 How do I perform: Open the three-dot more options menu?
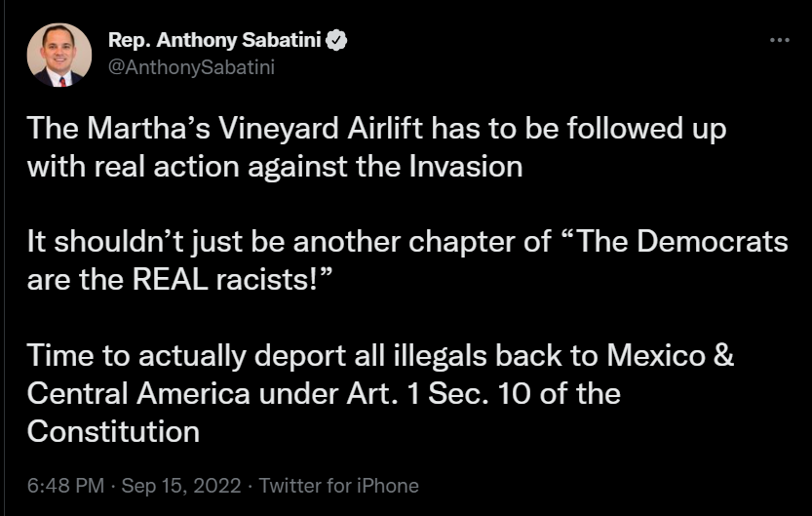coord(780,40)
